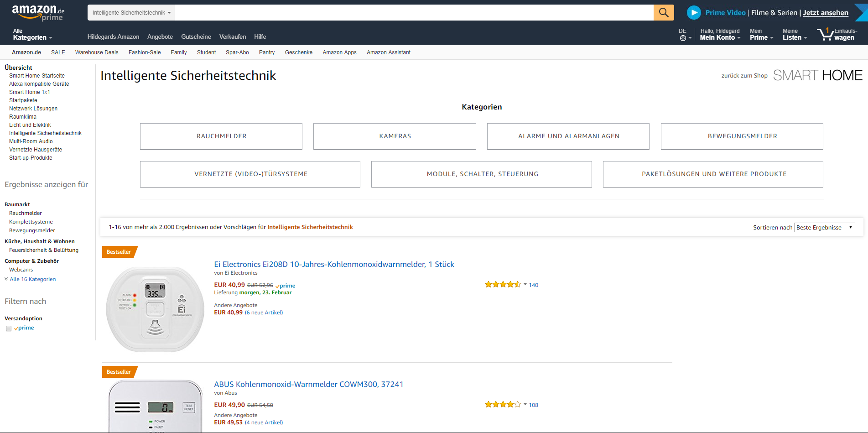Open the search category dropdown
This screenshot has width=868, height=433.
(131, 13)
